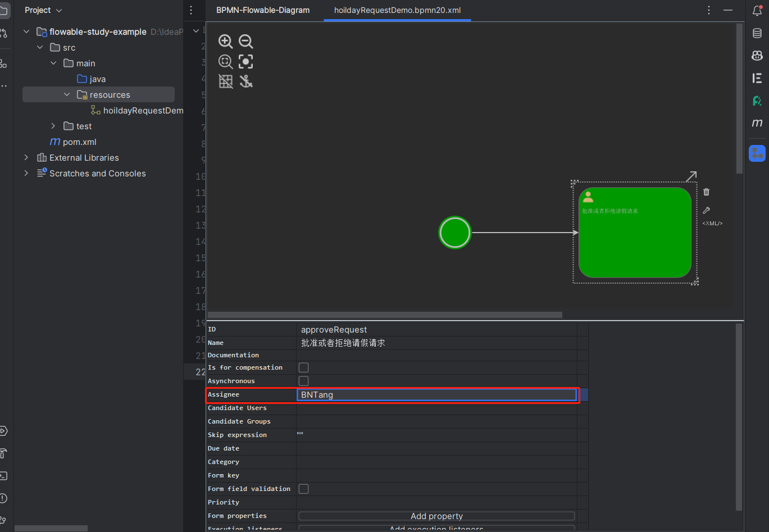Open the Maven tool window icon
This screenshot has height=532, width=769.
tap(757, 123)
